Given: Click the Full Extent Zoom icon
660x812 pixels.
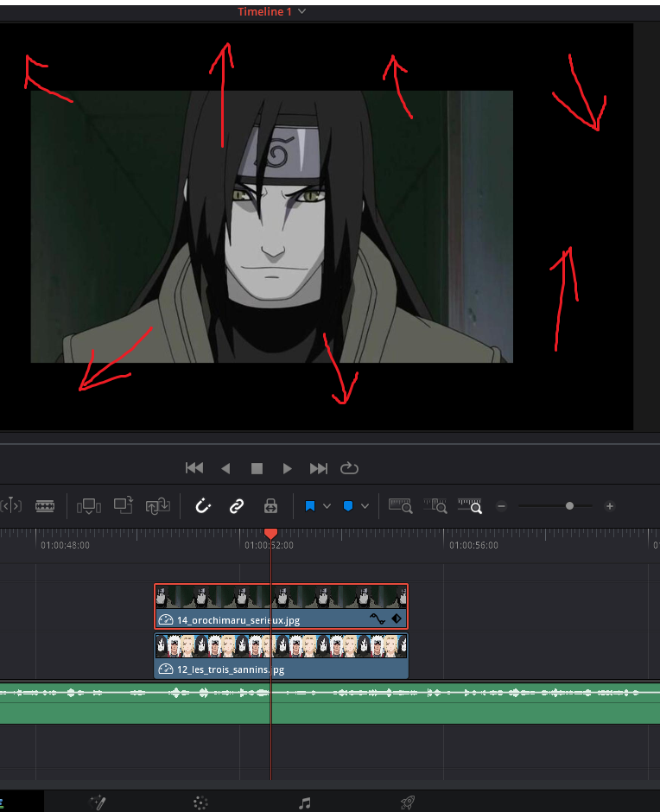Looking at the screenshot, I should (401, 505).
